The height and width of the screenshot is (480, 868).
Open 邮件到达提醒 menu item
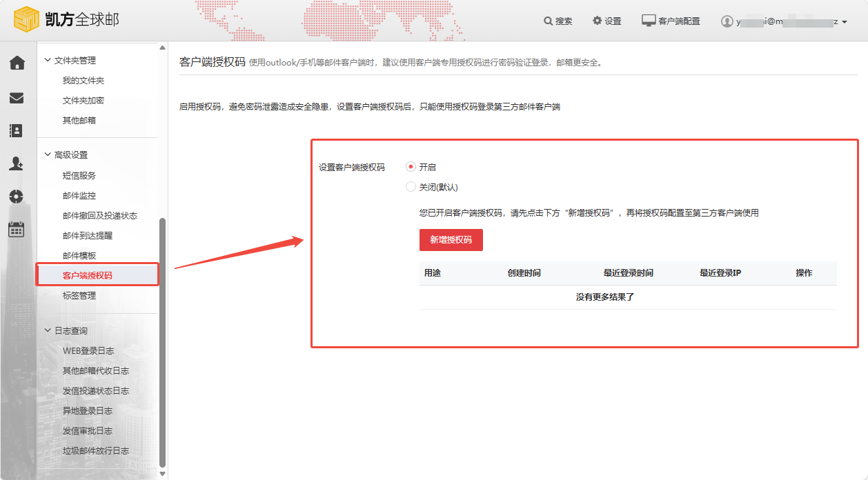tap(88, 236)
